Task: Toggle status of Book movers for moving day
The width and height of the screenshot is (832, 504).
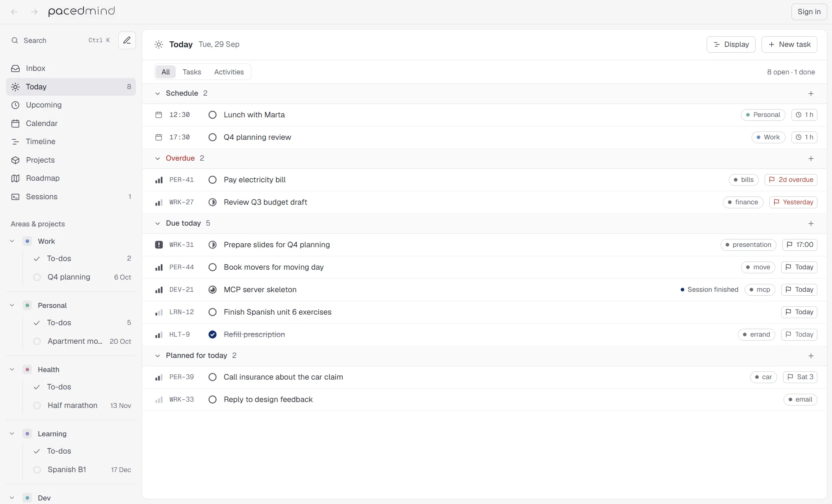Action: 212,267
